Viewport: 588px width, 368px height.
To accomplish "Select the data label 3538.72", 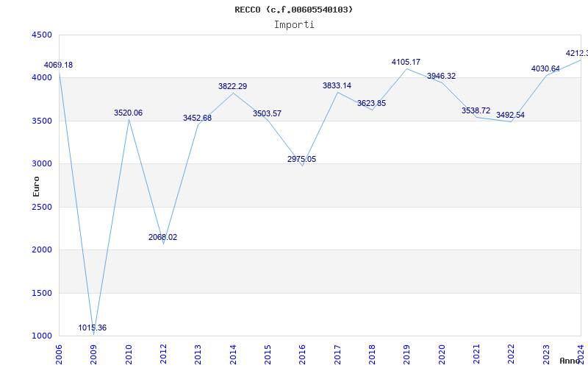I will click(476, 111).
